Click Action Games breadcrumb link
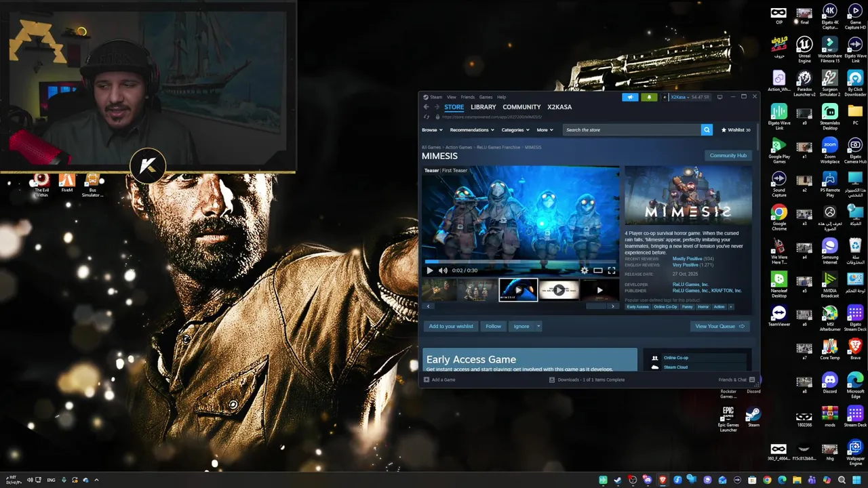The image size is (868, 488). click(x=458, y=147)
